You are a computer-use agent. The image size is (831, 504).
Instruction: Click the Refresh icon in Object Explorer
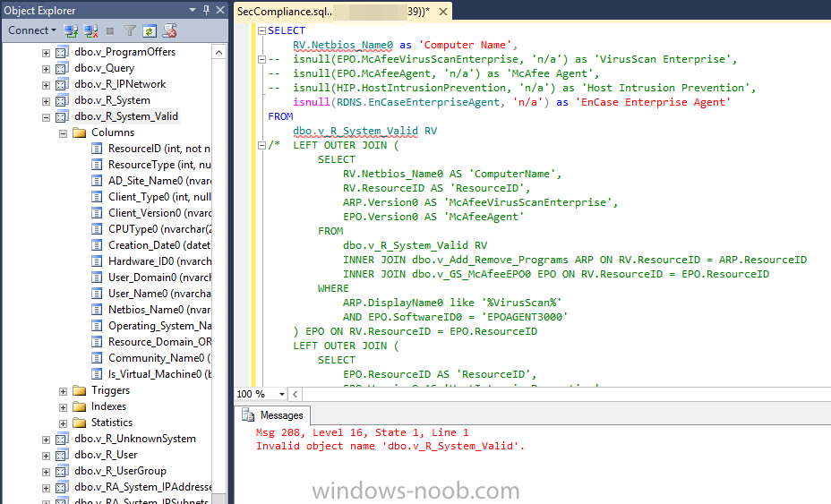pyautogui.click(x=150, y=31)
